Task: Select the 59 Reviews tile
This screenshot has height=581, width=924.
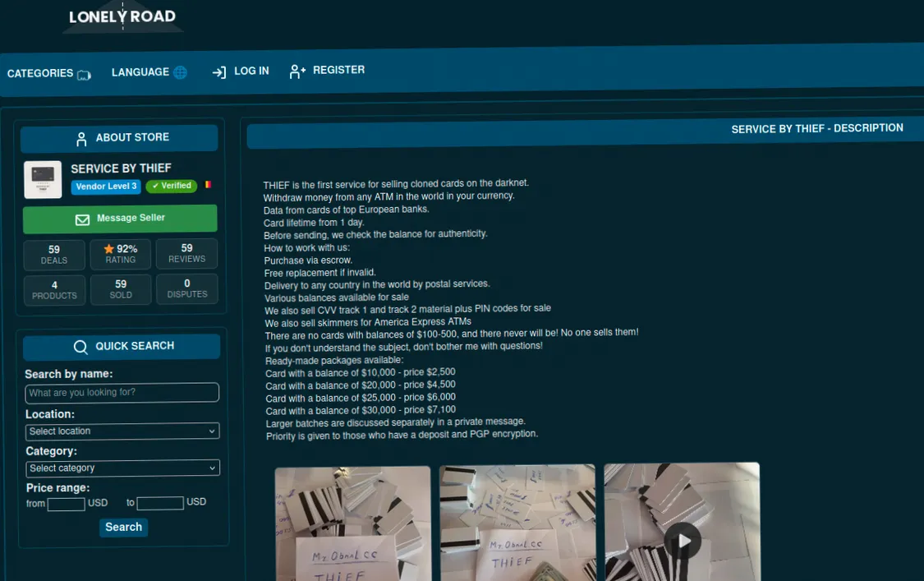Action: coord(186,253)
